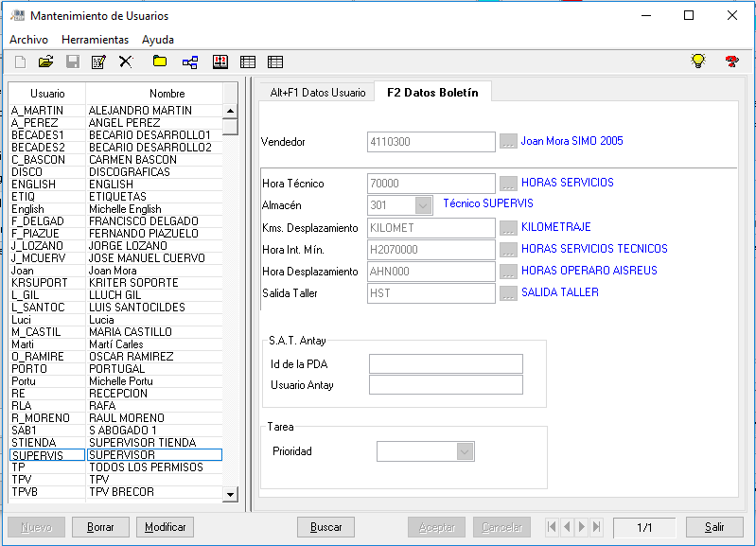Click the Vendedor field with 4110300
Screen dimensions: 756x546
pos(431,142)
